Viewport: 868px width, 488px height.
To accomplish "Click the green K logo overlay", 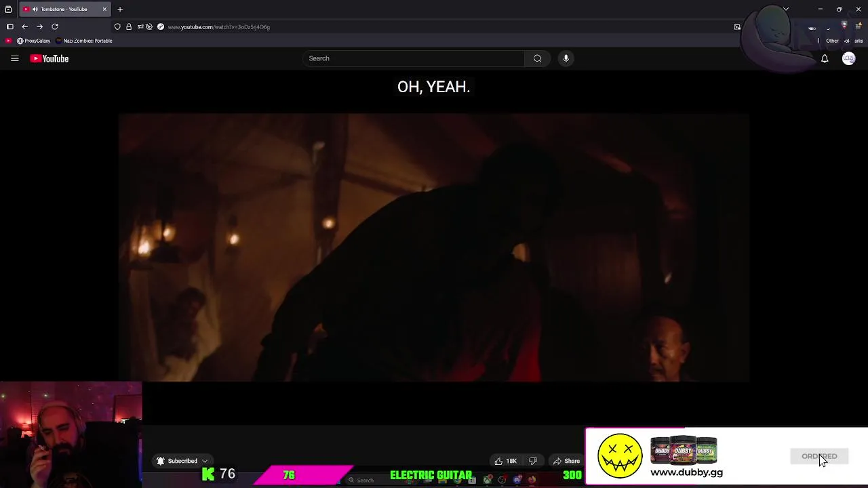I will click(208, 474).
